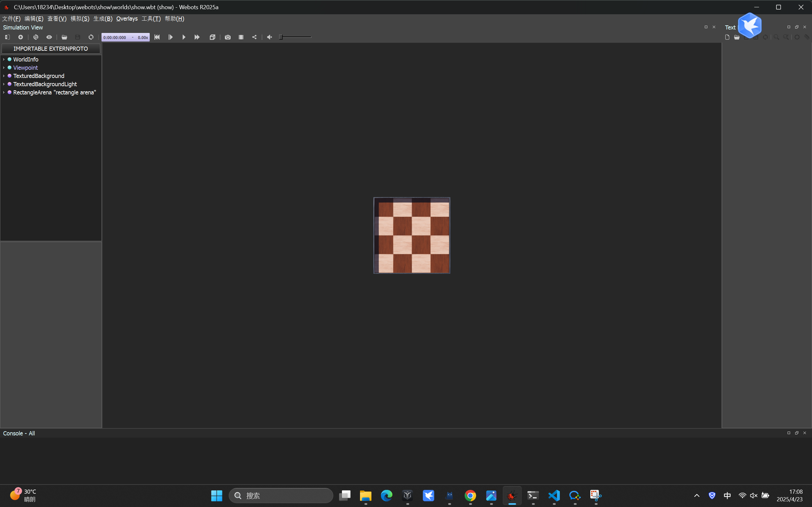This screenshot has width=812, height=507.
Task: Click the sound volume slider
Action: 295,37
